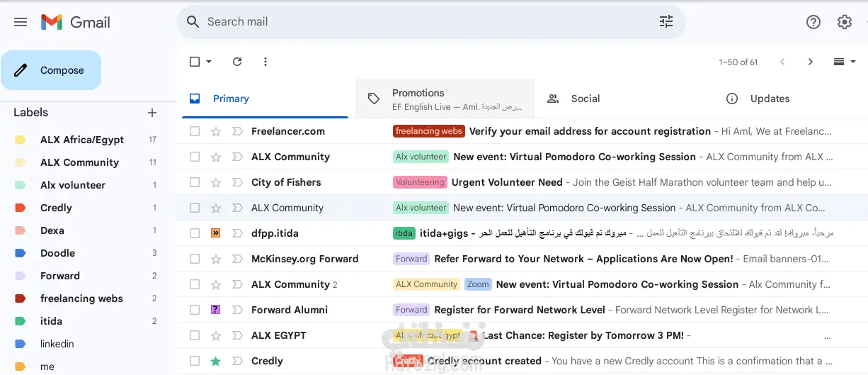Unstar the Credly email
This screenshot has width=868, height=375.
(216, 361)
